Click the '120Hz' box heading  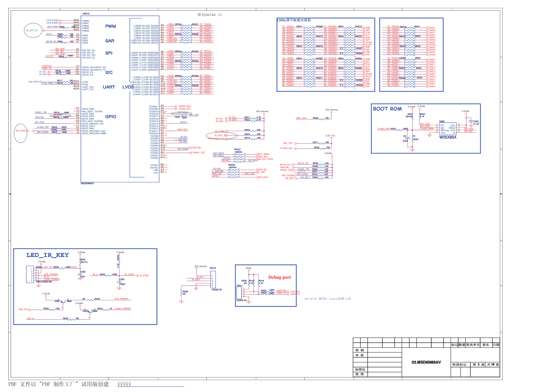tap(294, 20)
